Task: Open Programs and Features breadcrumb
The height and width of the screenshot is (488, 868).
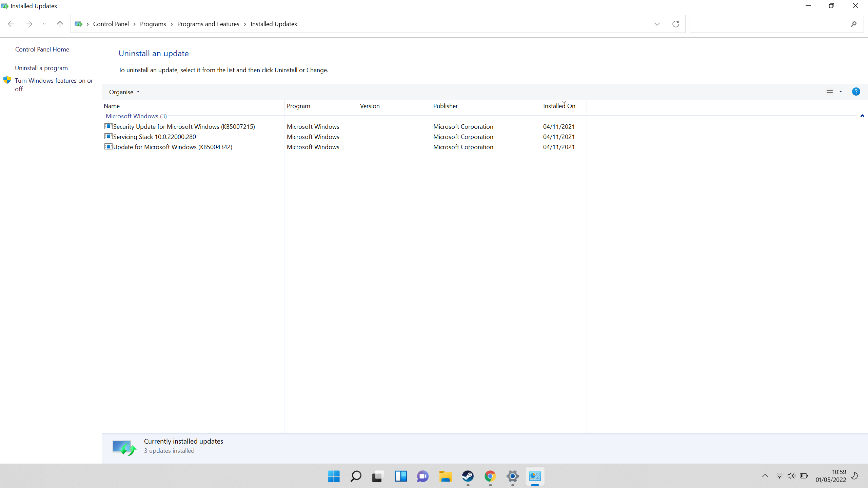Action: [208, 24]
